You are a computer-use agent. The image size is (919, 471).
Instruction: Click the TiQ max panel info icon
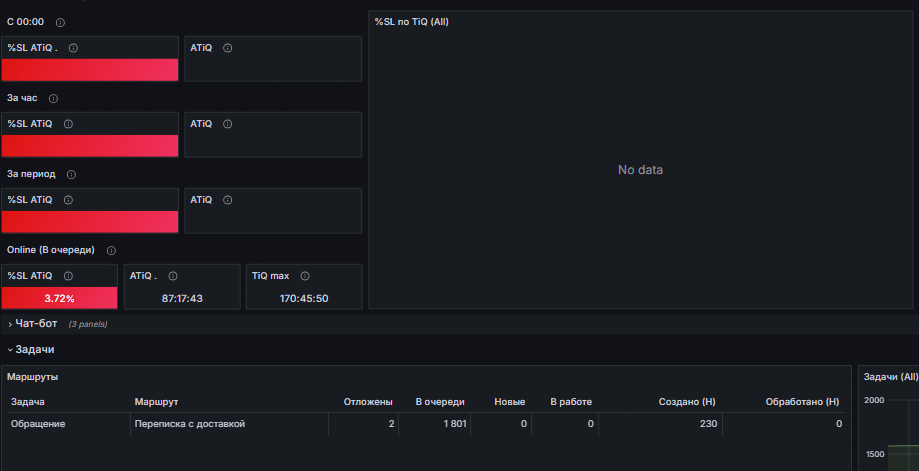pos(305,276)
